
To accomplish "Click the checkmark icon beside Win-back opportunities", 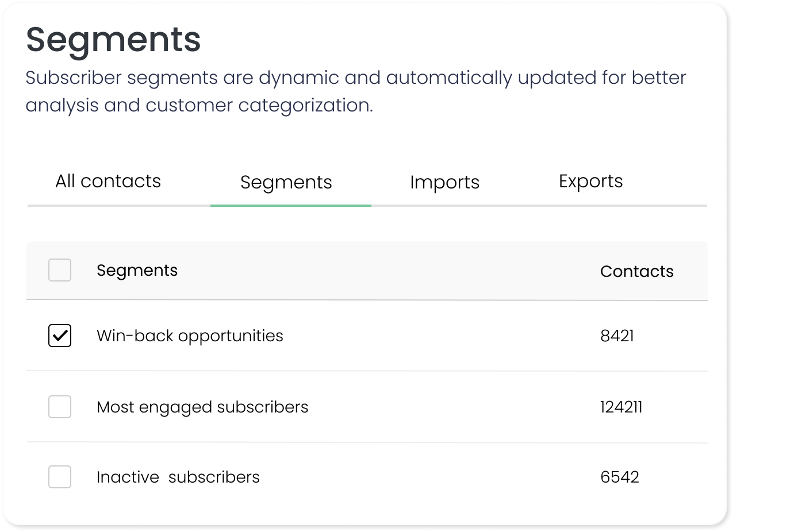I will tap(60, 336).
